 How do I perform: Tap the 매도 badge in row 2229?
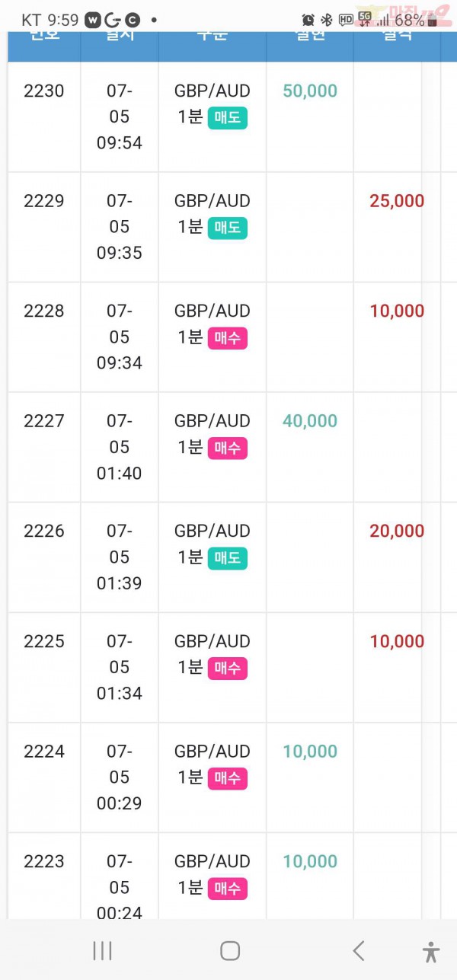227,228
